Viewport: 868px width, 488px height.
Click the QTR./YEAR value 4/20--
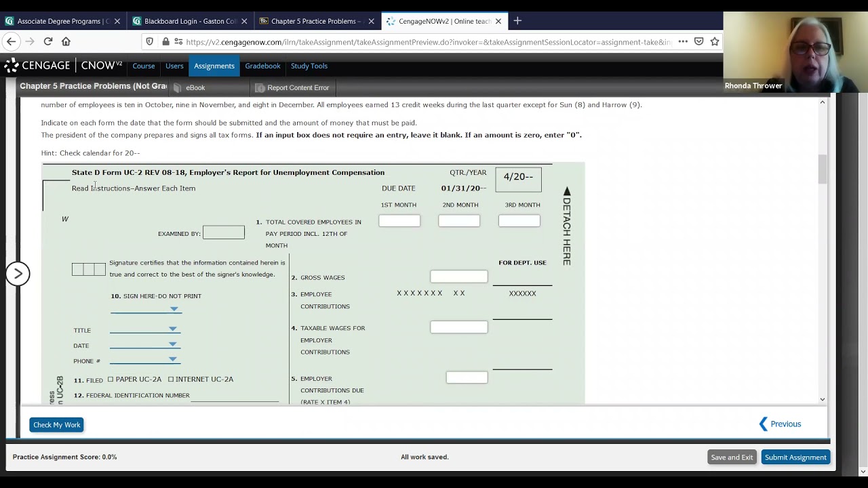click(518, 177)
